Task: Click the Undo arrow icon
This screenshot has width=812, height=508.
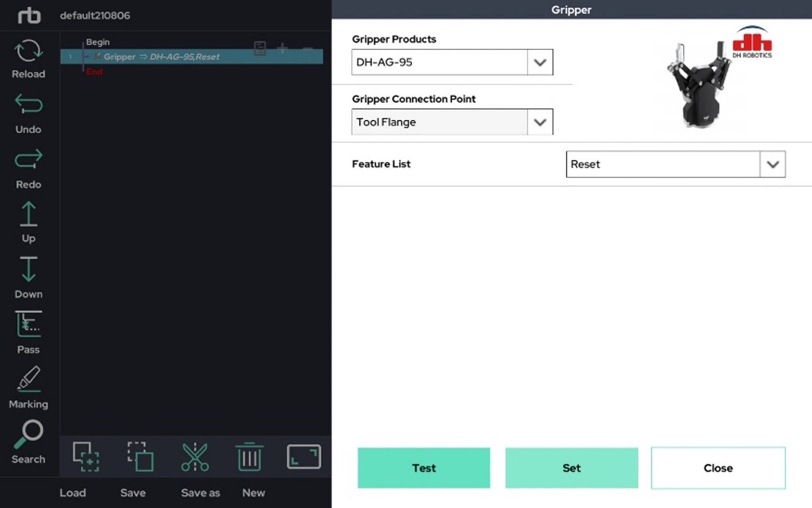Action: [28, 104]
